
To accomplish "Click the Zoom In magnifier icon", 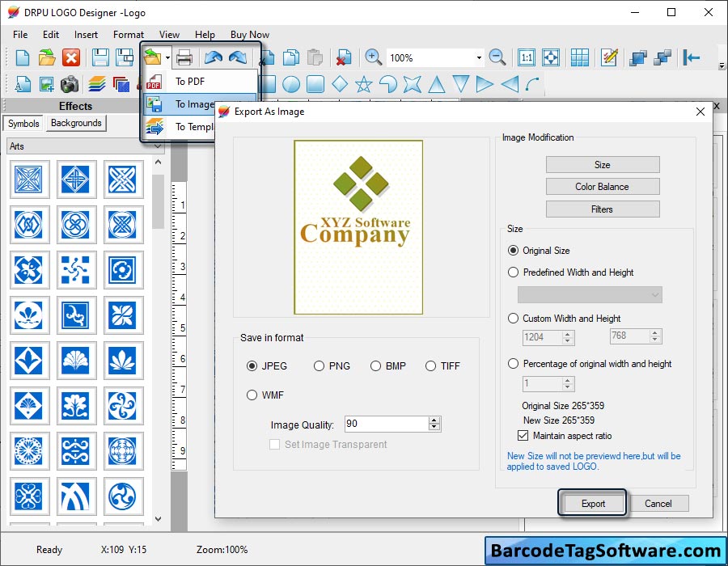I will pyautogui.click(x=373, y=57).
